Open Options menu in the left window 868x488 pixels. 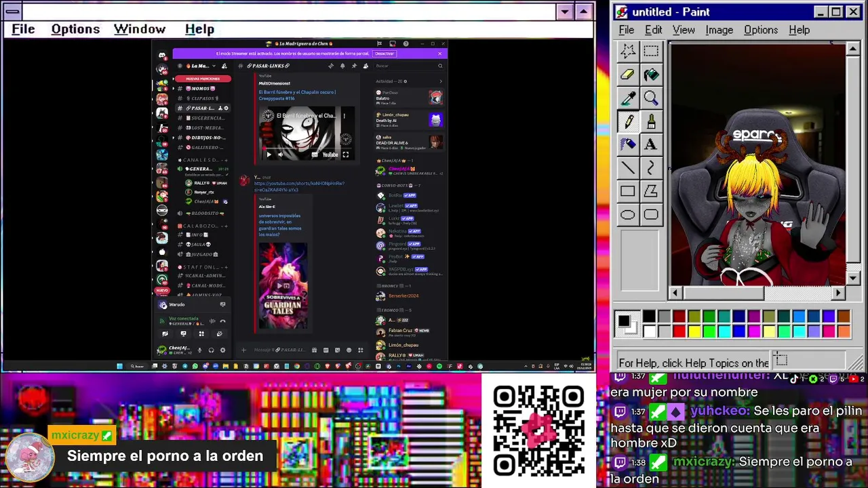pos(75,29)
